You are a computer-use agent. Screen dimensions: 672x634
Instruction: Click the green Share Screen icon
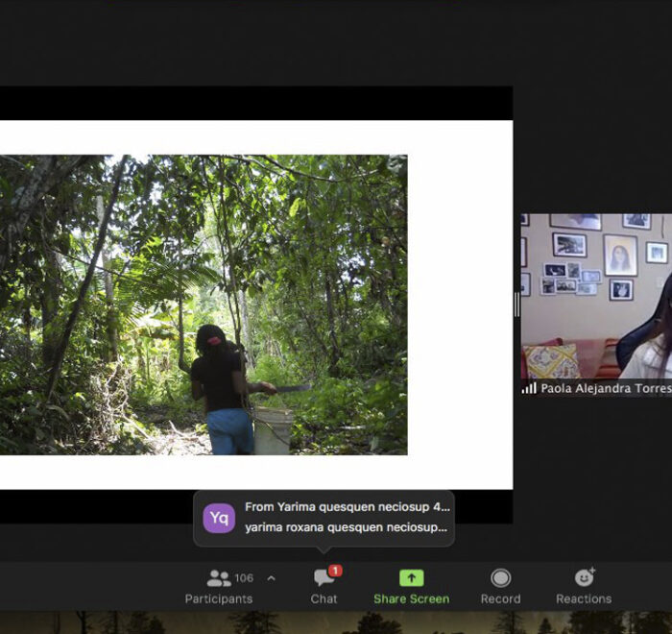(x=412, y=578)
